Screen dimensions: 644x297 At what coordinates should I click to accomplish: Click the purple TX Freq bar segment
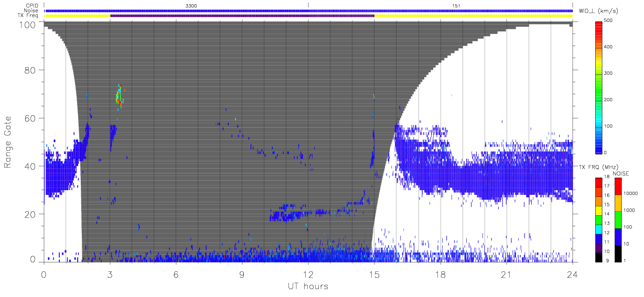[x=242, y=16]
